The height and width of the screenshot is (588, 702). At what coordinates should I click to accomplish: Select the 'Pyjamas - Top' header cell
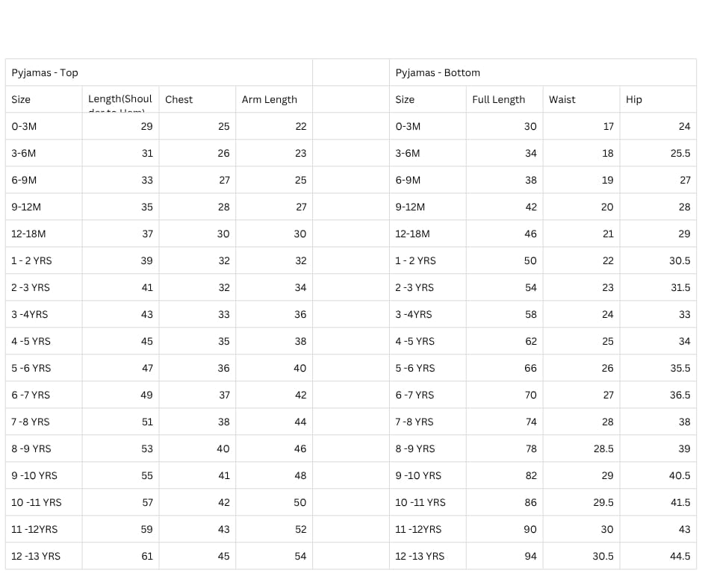tap(159, 72)
